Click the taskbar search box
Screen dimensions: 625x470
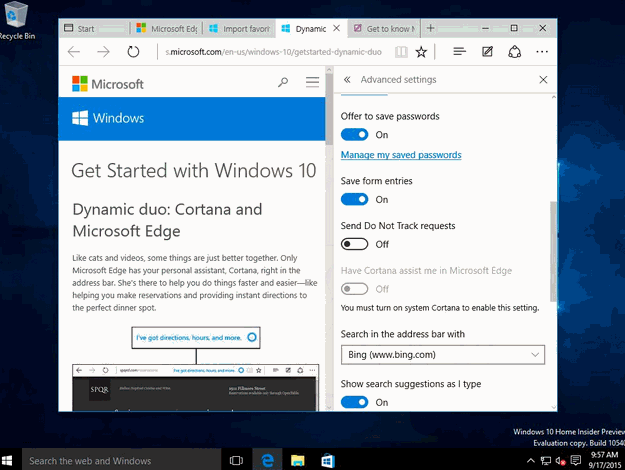[122, 461]
